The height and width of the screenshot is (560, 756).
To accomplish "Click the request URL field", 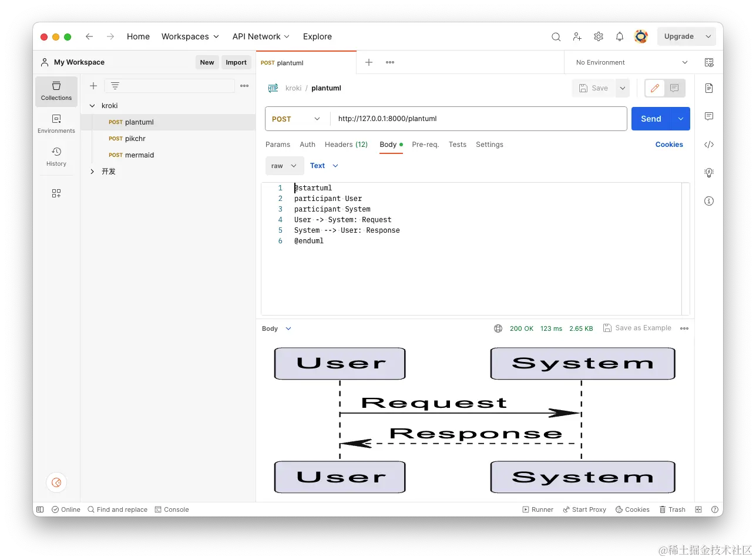I will (479, 119).
